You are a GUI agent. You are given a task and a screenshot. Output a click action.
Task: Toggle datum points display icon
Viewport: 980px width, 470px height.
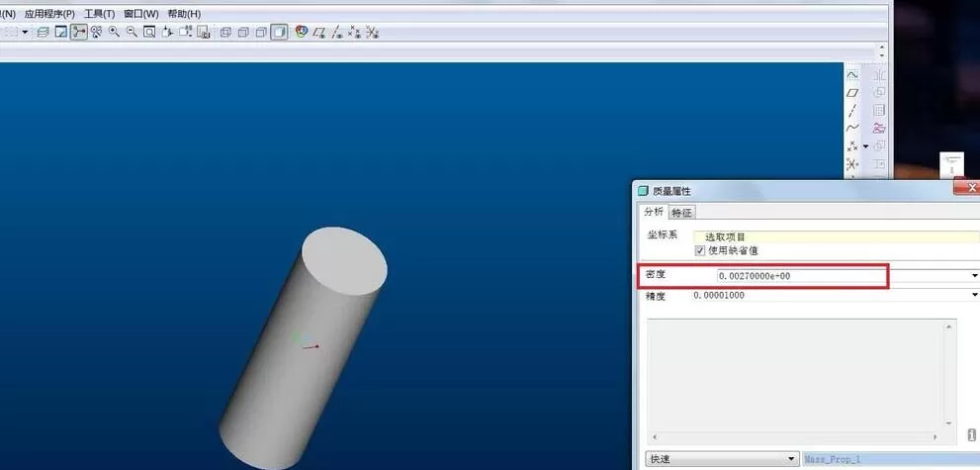point(354,32)
